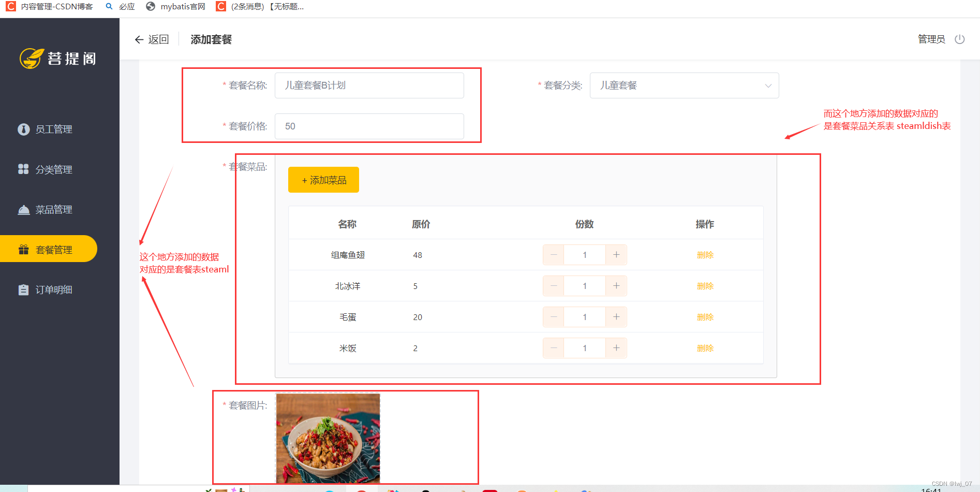Increase quantity for 组庵鱼翅
980x492 pixels.
point(616,255)
